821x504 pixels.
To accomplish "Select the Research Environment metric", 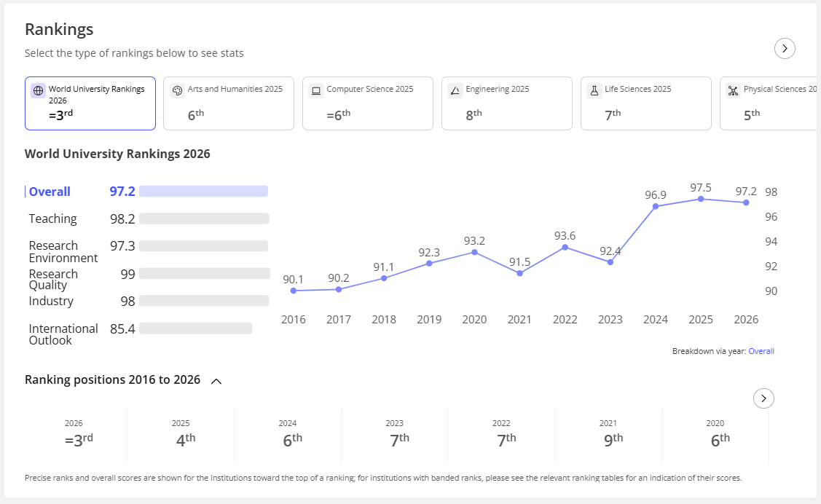I will (149, 251).
